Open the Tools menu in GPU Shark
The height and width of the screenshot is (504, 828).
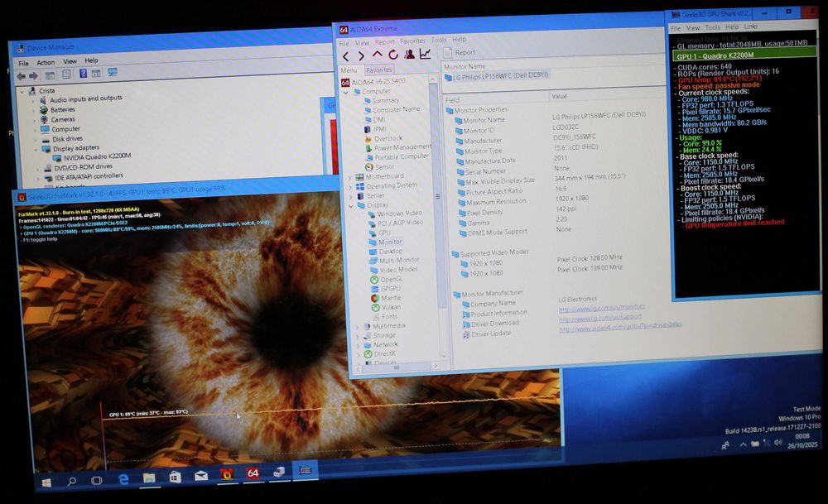712,27
